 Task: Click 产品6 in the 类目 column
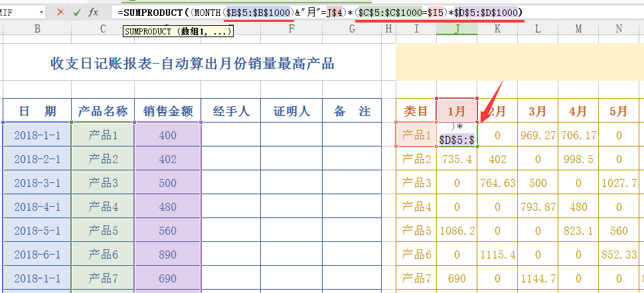(x=416, y=255)
